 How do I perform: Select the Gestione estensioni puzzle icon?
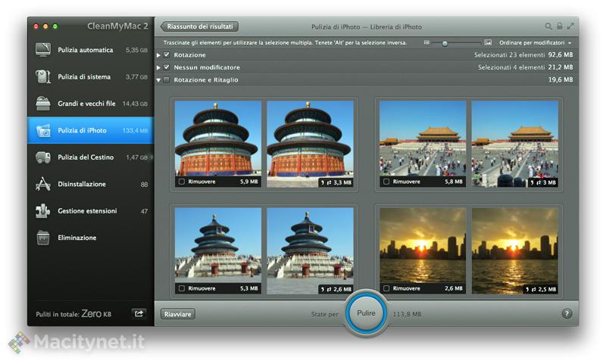(x=43, y=211)
